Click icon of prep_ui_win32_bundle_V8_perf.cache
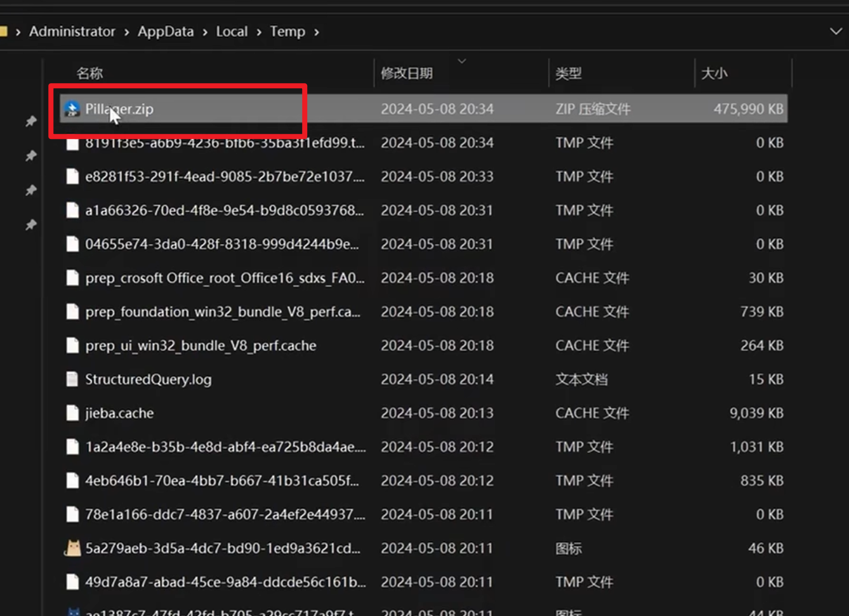Image resolution: width=849 pixels, height=616 pixels. tap(73, 346)
